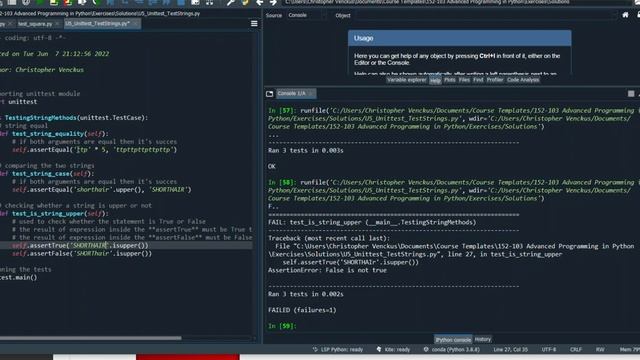640x360 pixels.
Task: Click the Usage help heading
Action: (x=363, y=38)
